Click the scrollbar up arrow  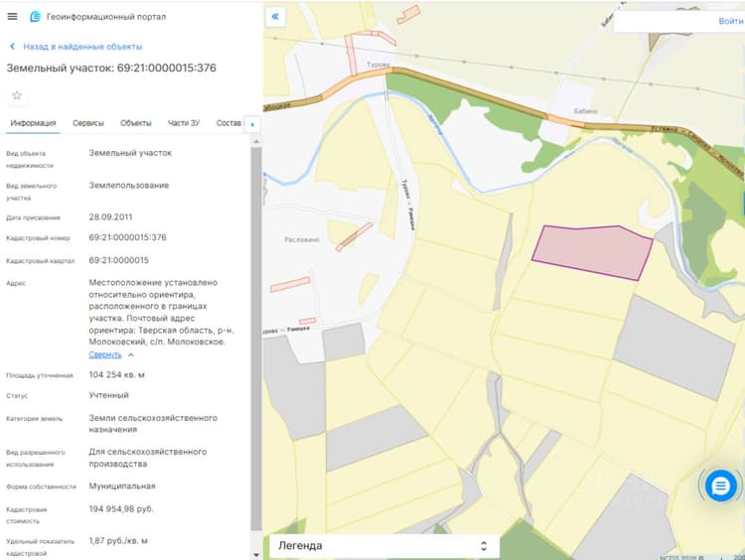pyautogui.click(x=256, y=142)
